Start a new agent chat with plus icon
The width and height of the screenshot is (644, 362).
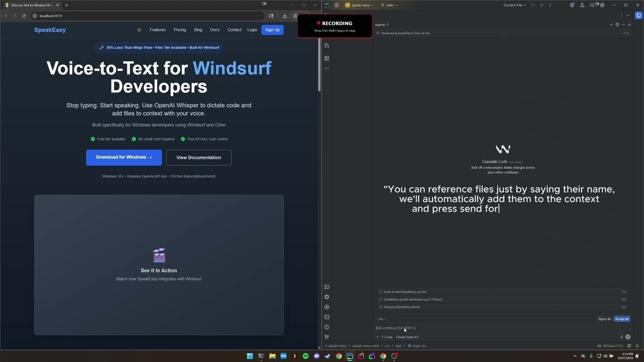[x=611, y=25]
